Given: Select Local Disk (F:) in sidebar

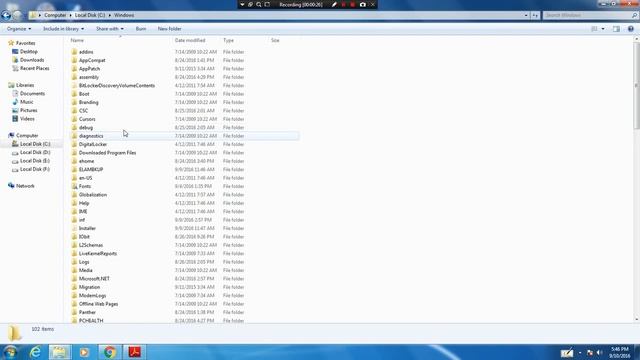Looking at the screenshot, I should coord(35,169).
